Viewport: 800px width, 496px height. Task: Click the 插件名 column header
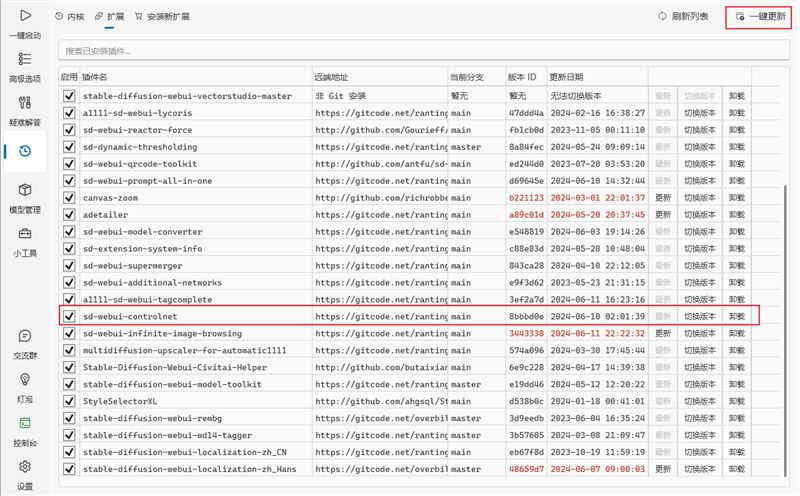94,77
